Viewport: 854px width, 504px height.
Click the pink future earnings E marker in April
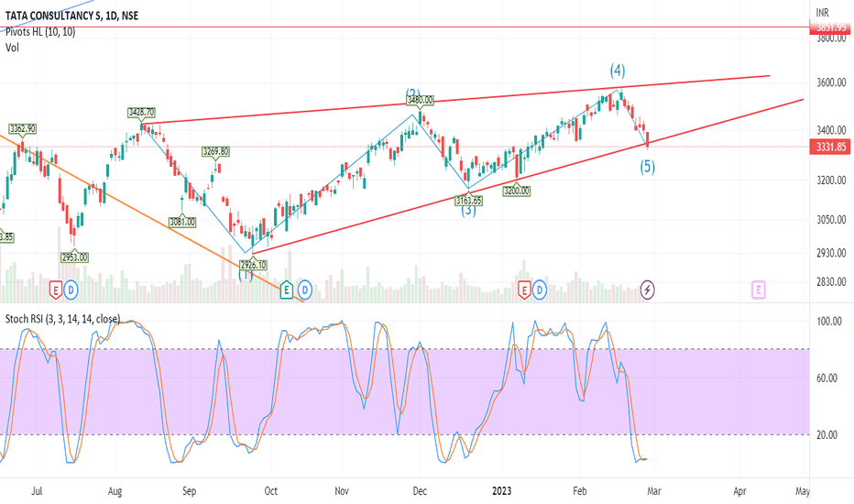(758, 290)
